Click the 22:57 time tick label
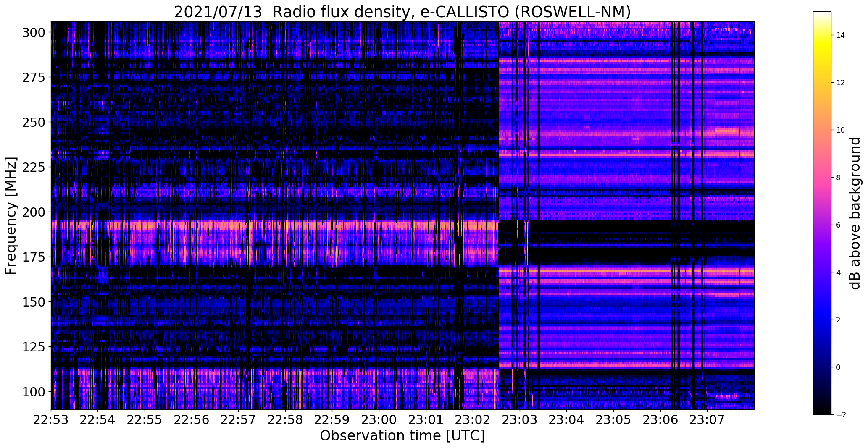868x448 pixels. pos(239,420)
